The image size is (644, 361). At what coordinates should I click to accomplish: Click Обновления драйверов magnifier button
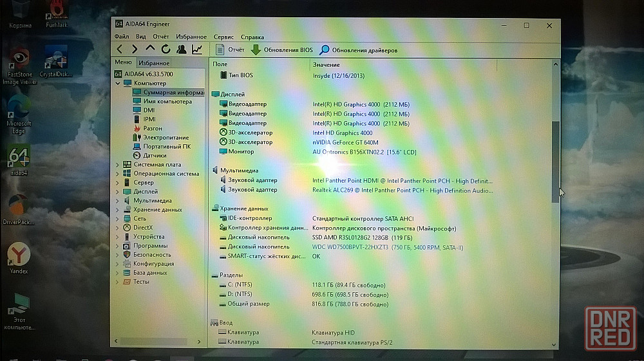(359, 50)
